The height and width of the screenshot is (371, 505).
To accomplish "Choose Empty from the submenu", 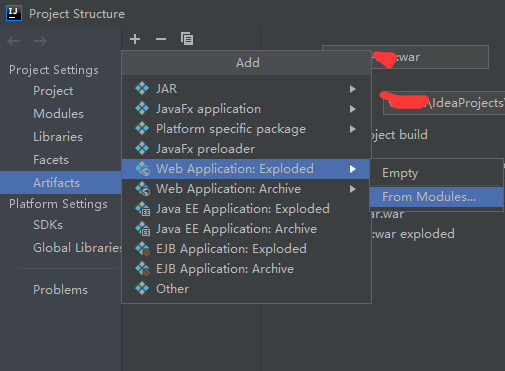I will 436,173.
